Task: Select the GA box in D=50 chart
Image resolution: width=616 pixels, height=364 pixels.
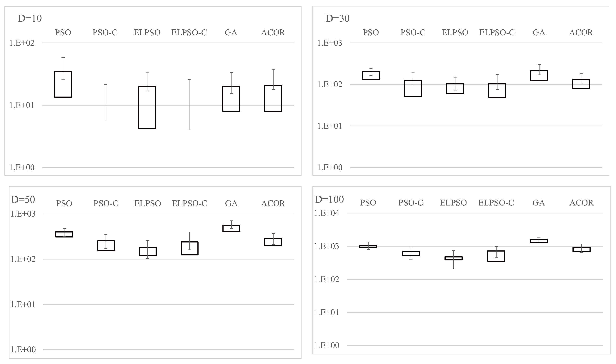Action: click(231, 228)
